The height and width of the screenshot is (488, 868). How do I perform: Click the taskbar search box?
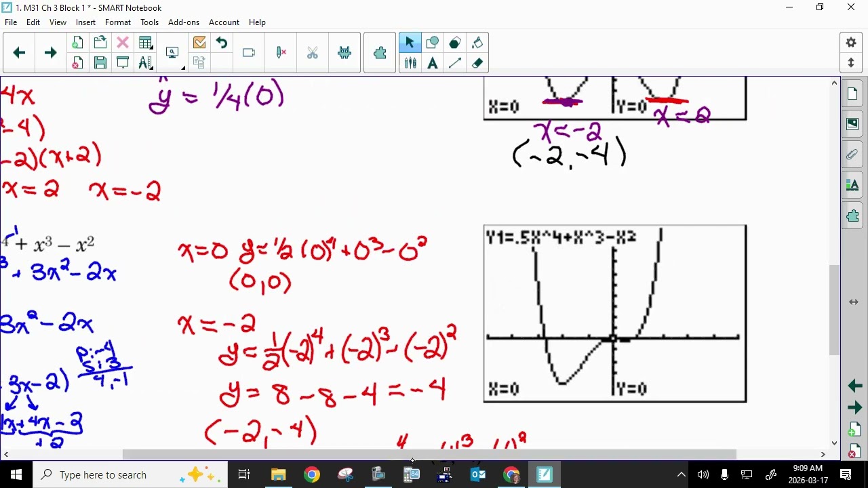tap(130, 474)
